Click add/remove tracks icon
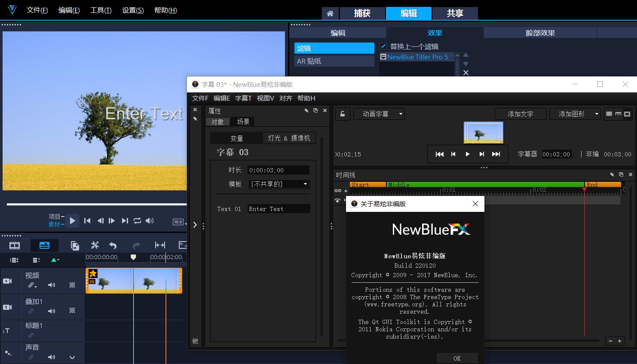 tap(37, 260)
